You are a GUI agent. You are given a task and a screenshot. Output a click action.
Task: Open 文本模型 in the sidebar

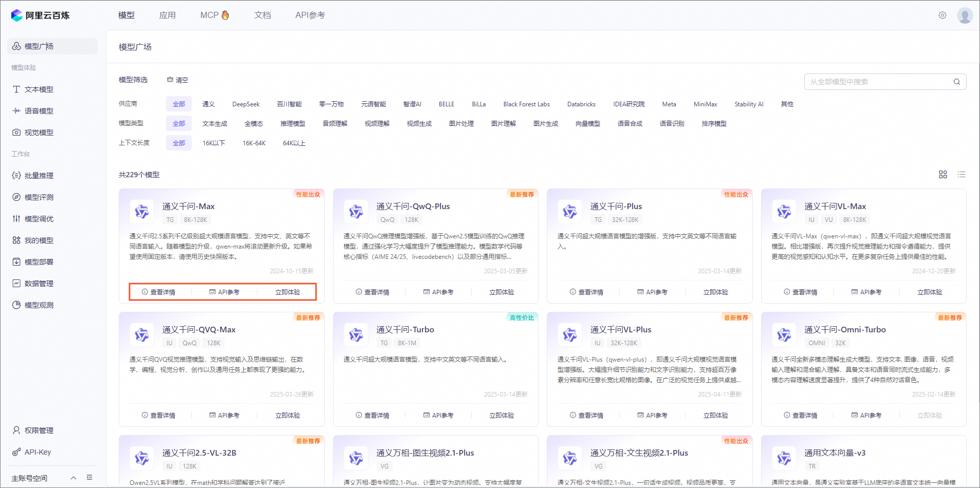click(x=39, y=89)
